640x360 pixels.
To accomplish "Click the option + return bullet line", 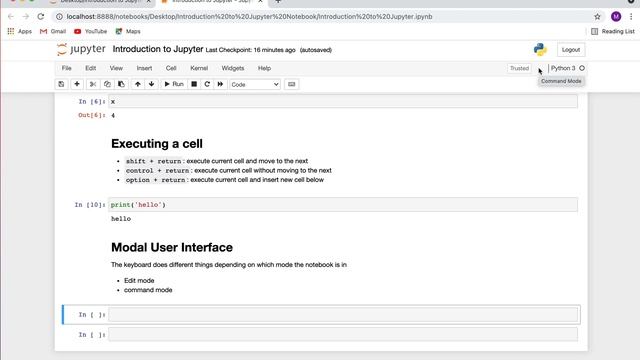I will pos(224,180).
